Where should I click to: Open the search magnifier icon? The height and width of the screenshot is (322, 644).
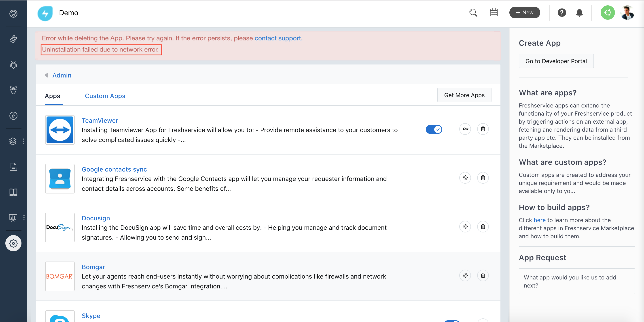click(x=473, y=13)
